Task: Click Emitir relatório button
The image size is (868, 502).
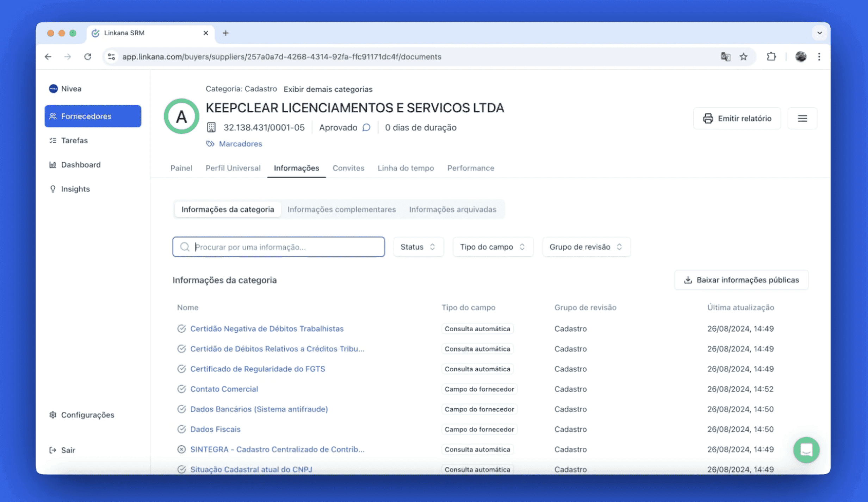Action: (737, 118)
